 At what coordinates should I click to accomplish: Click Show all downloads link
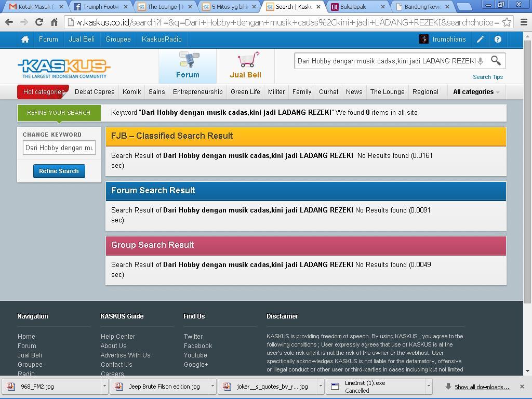(x=482, y=387)
